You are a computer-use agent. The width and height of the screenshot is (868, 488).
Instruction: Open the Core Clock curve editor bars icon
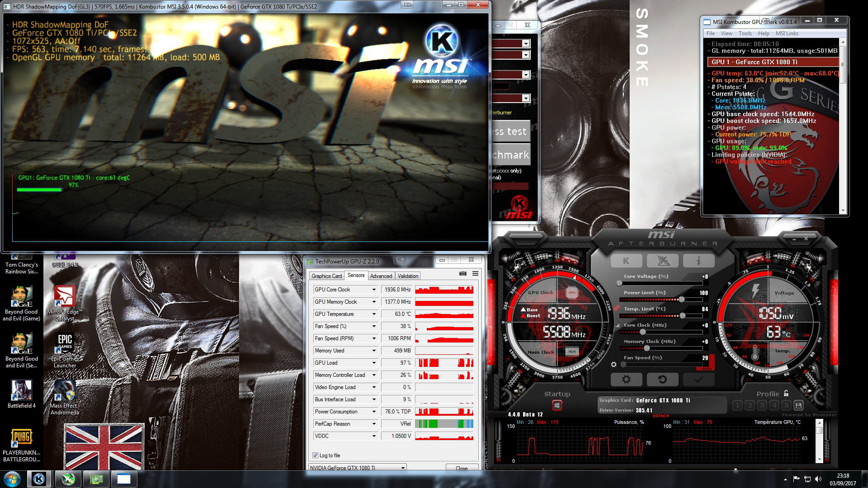[618, 325]
